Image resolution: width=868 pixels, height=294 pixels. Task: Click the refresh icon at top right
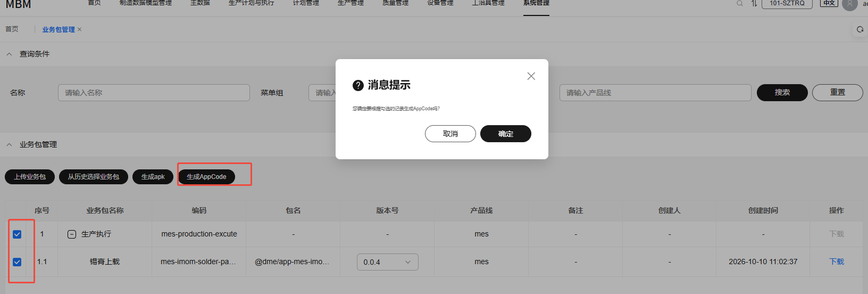pyautogui.click(x=860, y=29)
